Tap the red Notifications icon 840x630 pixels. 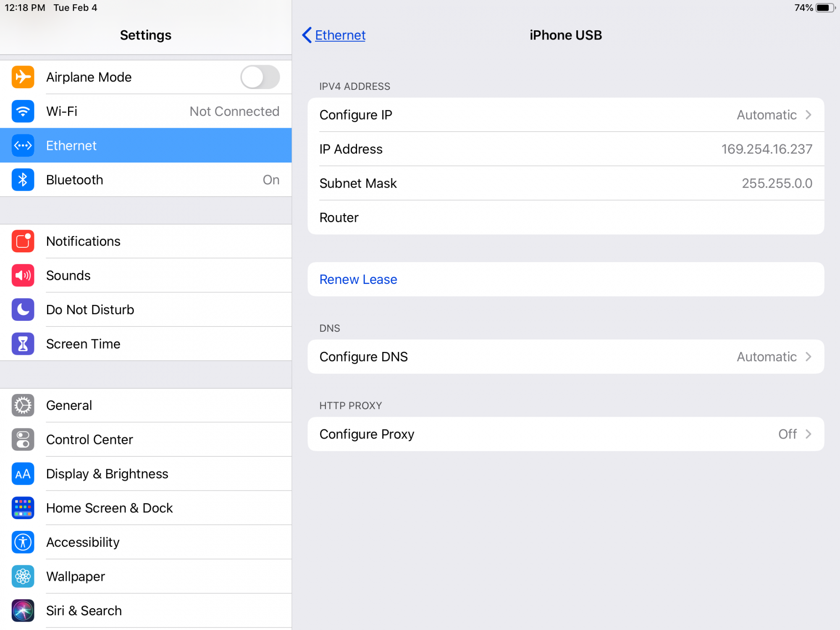(x=23, y=241)
